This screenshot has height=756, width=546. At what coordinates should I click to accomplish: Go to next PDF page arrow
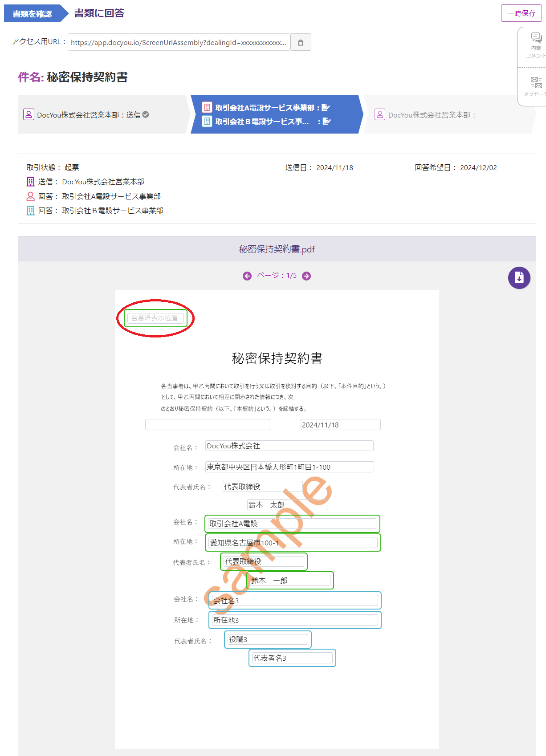coord(306,276)
